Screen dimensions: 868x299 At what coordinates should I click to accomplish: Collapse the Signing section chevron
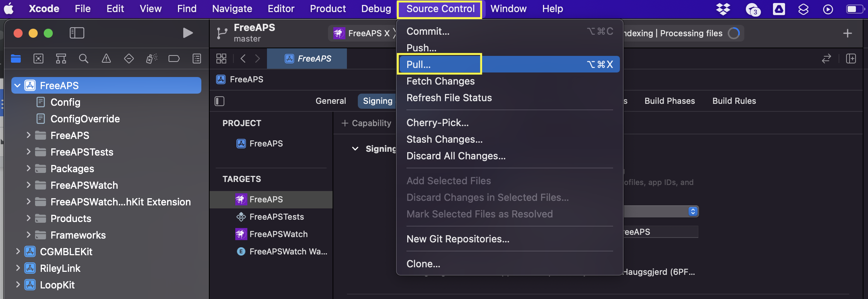pos(355,149)
